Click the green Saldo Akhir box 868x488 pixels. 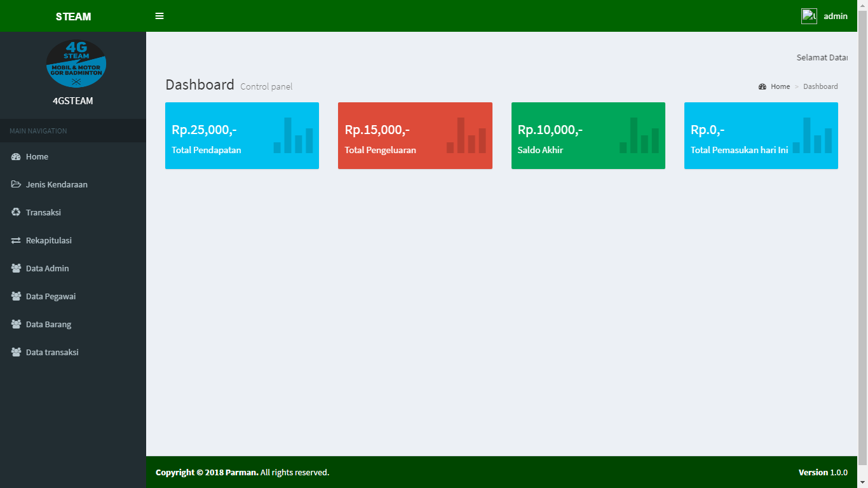point(588,135)
